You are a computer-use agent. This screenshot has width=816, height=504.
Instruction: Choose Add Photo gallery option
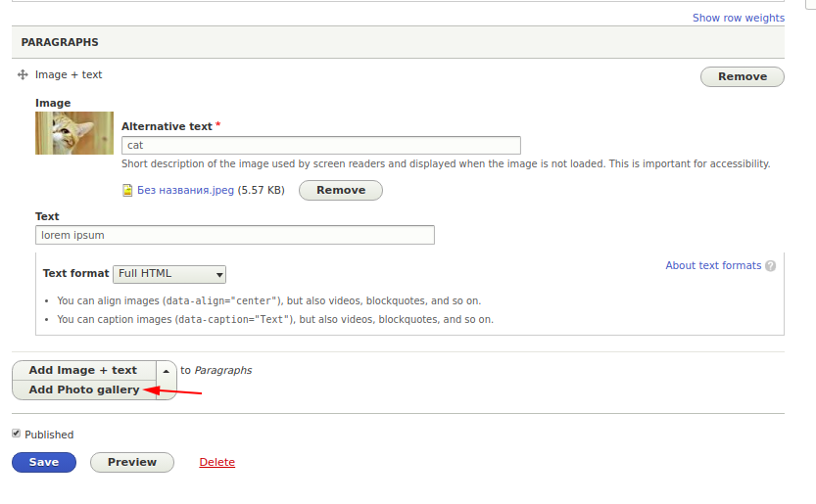[x=84, y=389]
